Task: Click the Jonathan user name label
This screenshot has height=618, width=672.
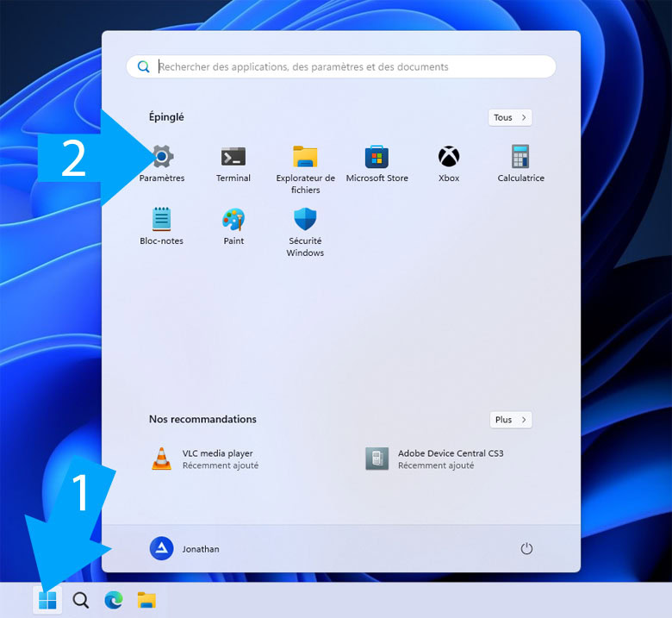Action: tap(201, 549)
